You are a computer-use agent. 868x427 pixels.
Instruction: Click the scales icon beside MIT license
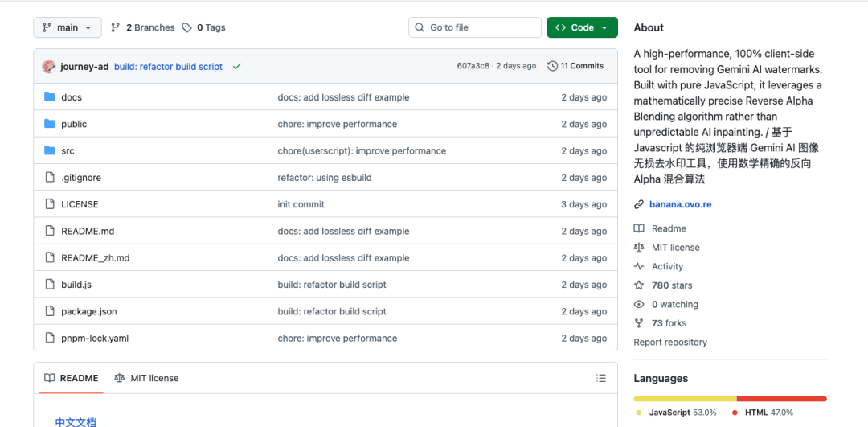[639, 248]
